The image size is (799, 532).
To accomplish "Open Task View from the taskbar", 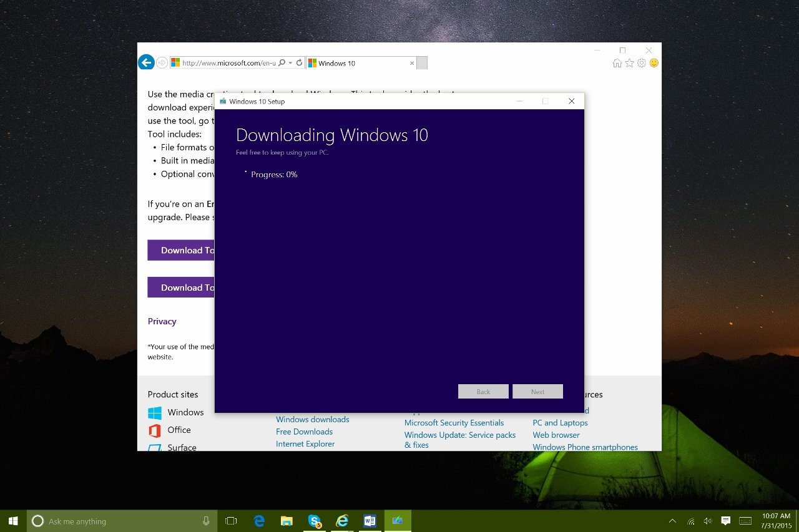I will pyautogui.click(x=231, y=521).
